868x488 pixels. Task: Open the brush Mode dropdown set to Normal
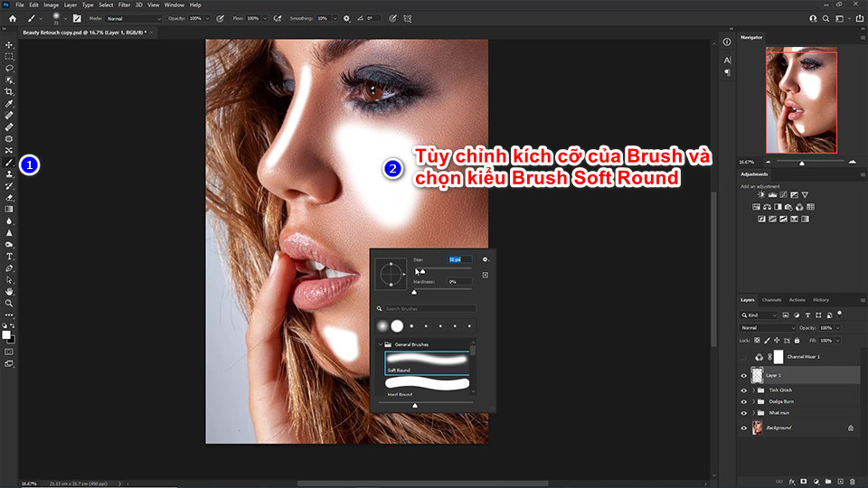coord(132,18)
